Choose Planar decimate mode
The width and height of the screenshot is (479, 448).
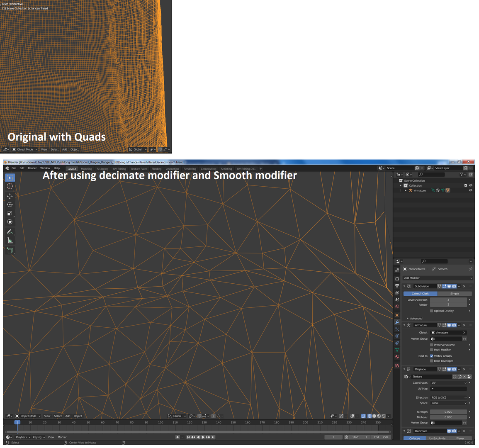tap(460, 438)
